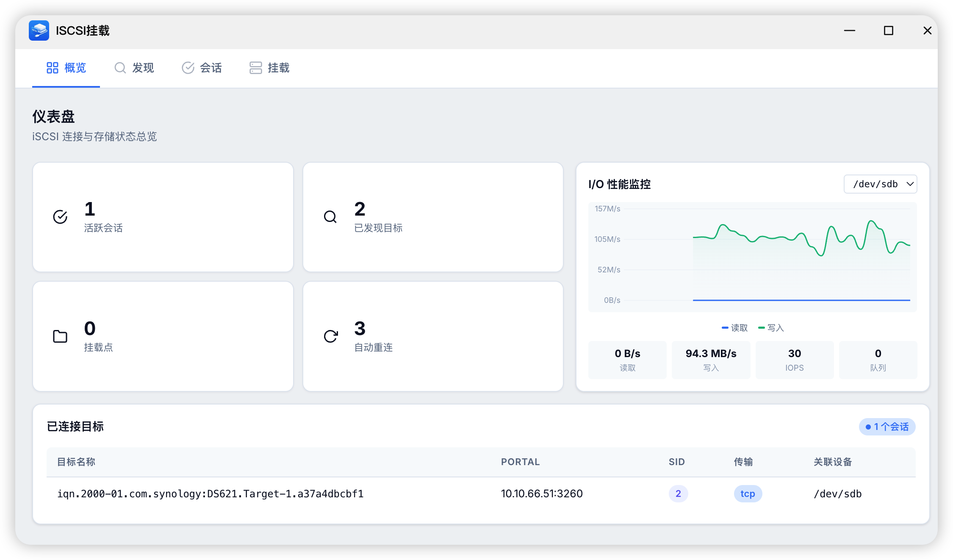The height and width of the screenshot is (560, 953).
Task: Click the 目标名称 column header
Action: pyautogui.click(x=76, y=462)
